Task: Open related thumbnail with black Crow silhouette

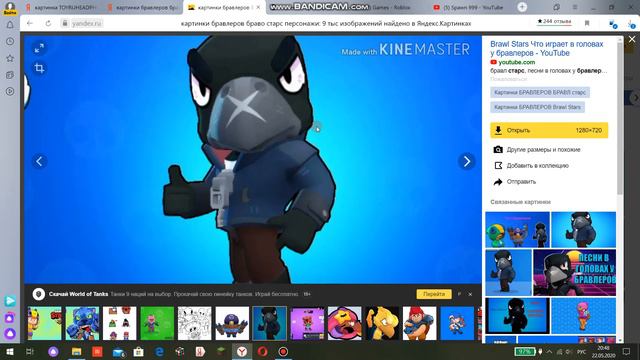Action: coord(517,316)
